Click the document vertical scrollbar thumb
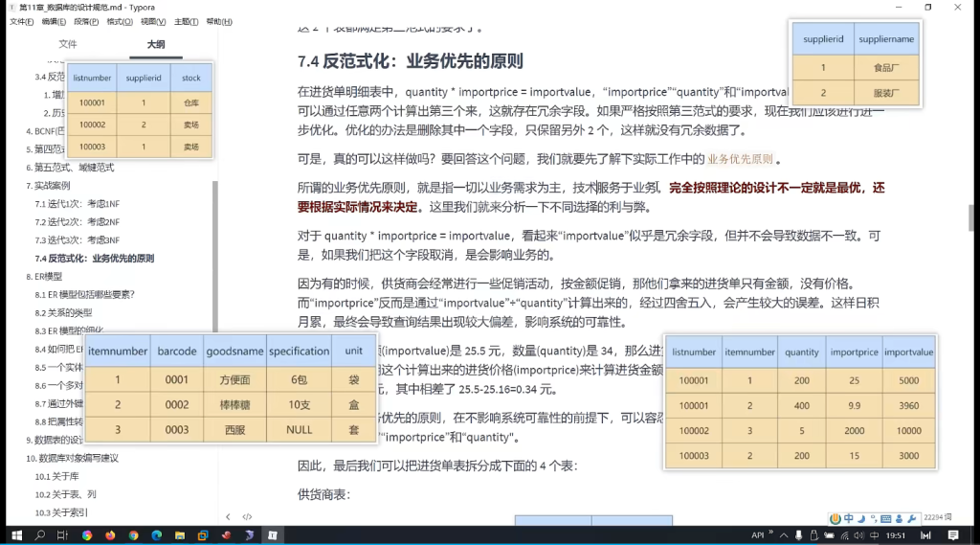Screen dimensions: 980x545 coord(970,217)
